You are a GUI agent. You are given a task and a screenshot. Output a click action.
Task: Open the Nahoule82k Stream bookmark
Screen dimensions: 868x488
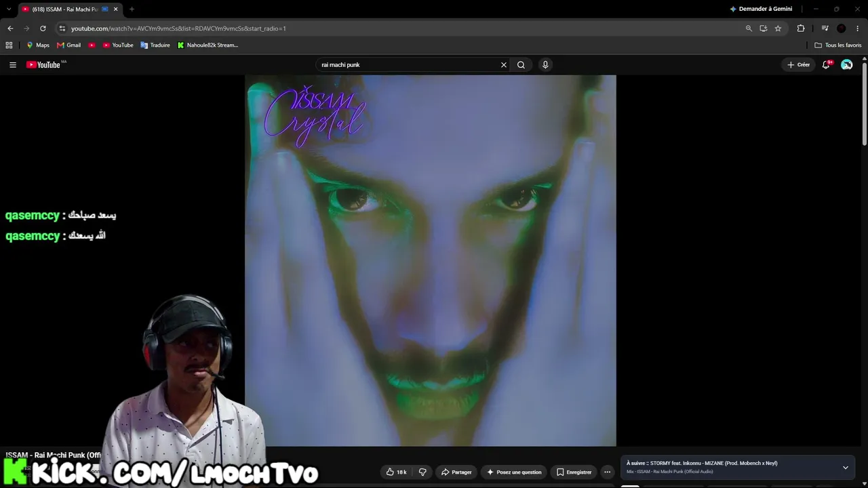pyautogui.click(x=208, y=45)
